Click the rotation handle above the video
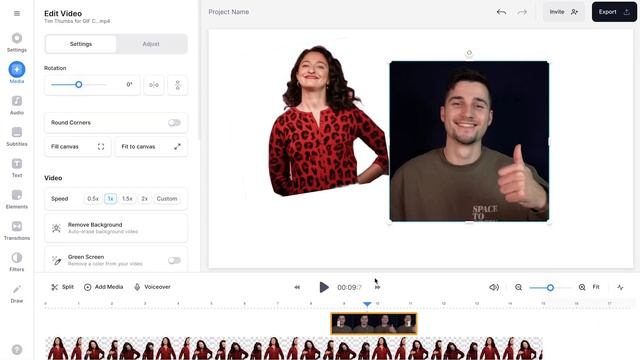 click(x=469, y=53)
